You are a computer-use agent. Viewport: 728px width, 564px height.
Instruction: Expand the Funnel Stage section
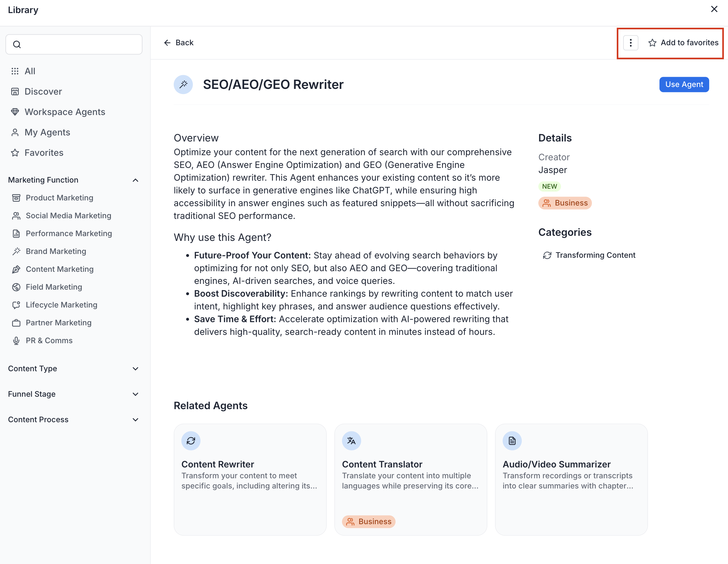[x=135, y=394]
